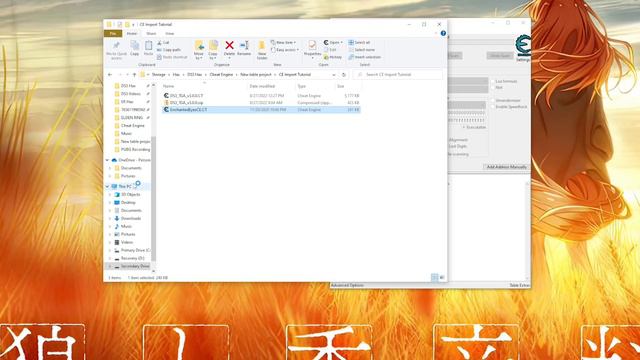Select the DS3_TGA zip compressed file
The height and width of the screenshot is (360, 640).
261,102
